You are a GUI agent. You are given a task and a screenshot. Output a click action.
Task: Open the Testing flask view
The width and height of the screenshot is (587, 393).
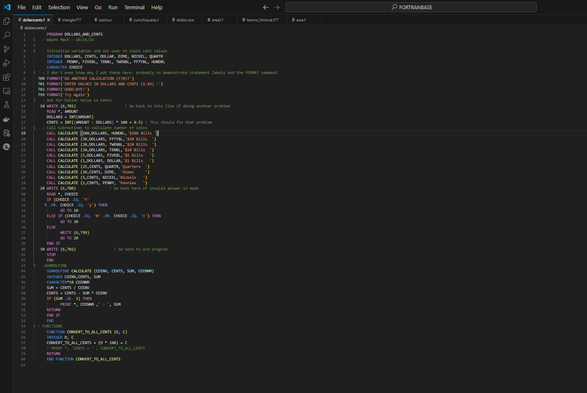pos(6,105)
